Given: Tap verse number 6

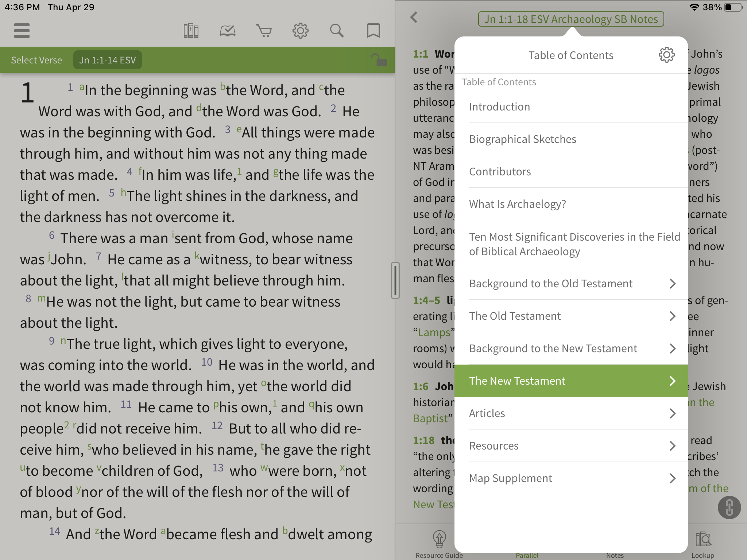Looking at the screenshot, I should pyautogui.click(x=52, y=235).
